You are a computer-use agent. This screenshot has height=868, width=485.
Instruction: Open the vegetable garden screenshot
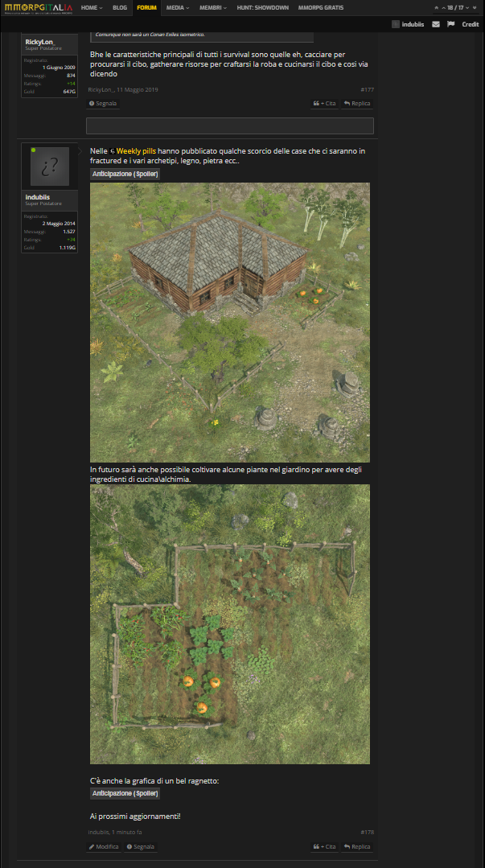(230, 624)
